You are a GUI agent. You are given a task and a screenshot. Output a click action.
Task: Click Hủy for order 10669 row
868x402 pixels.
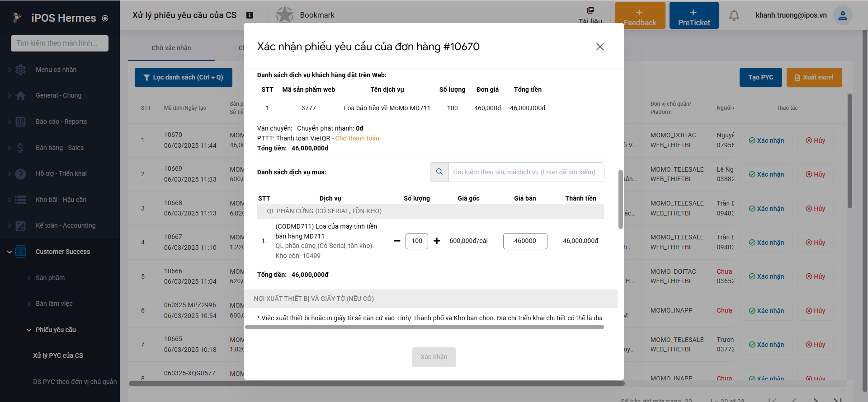click(x=815, y=174)
